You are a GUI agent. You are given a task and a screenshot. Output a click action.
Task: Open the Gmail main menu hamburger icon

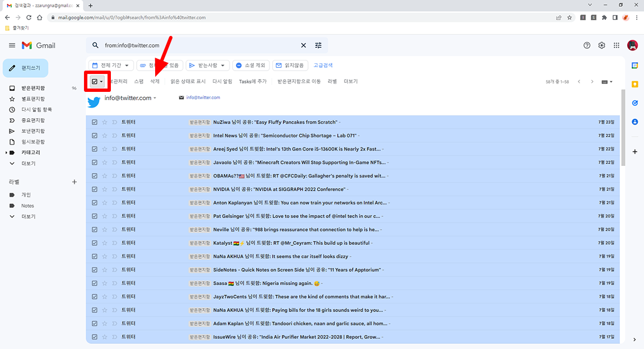[x=12, y=45]
